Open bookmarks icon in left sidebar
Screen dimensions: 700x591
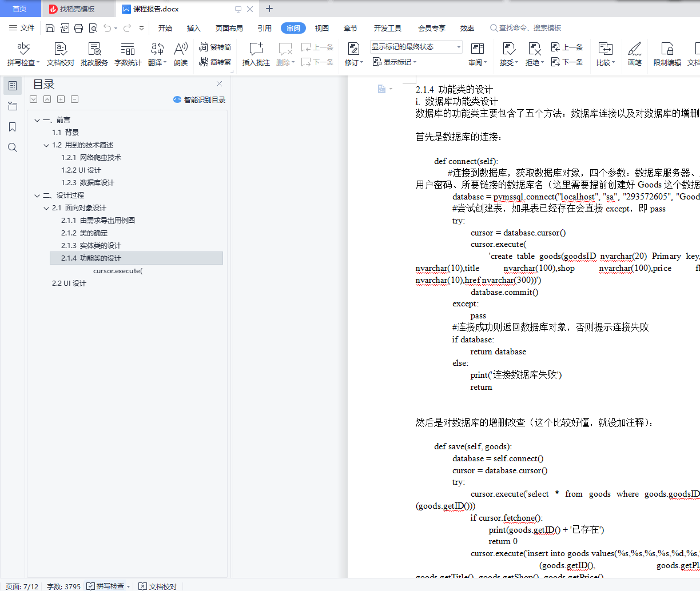coord(13,127)
